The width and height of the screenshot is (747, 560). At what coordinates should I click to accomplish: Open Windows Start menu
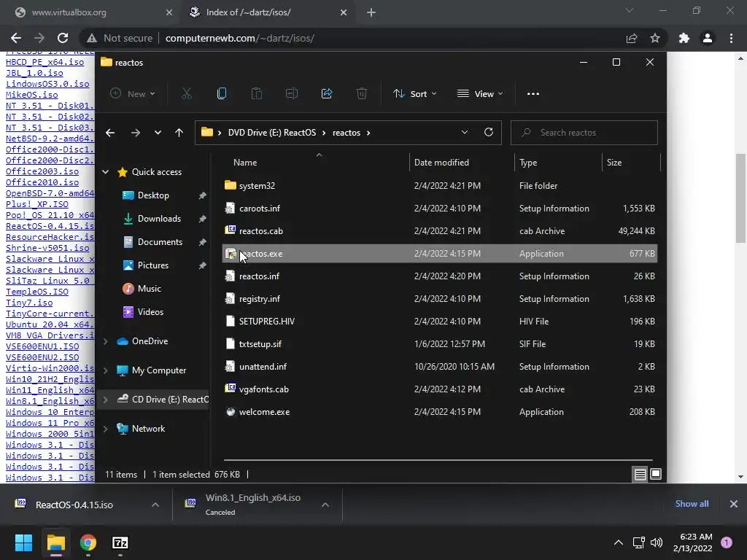coord(23,542)
